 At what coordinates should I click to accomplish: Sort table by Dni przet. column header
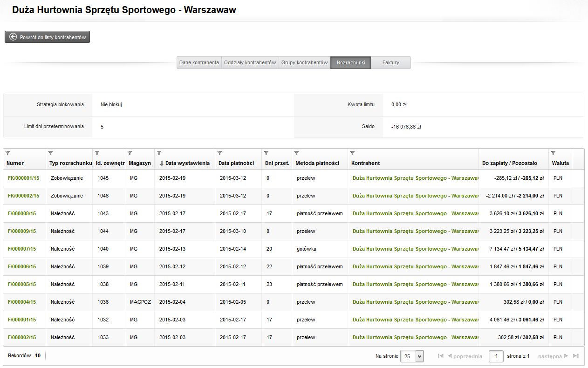pos(277,163)
